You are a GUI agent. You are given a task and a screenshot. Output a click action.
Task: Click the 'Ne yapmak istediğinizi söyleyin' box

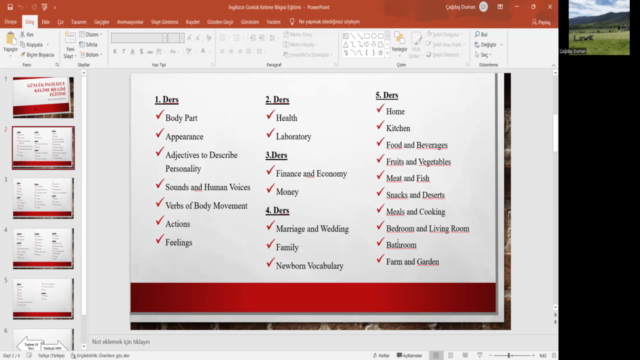tap(329, 22)
